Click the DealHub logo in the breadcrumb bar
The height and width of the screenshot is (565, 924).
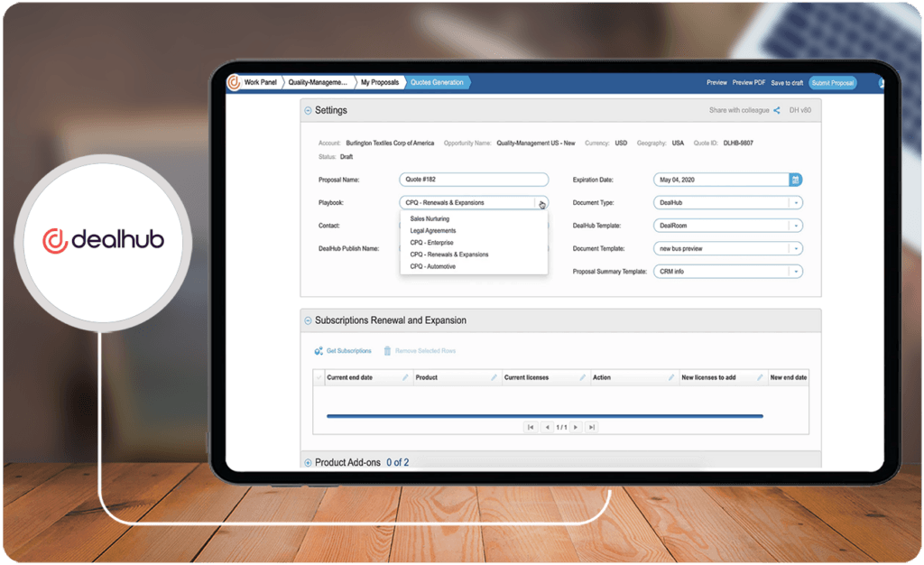tap(234, 82)
